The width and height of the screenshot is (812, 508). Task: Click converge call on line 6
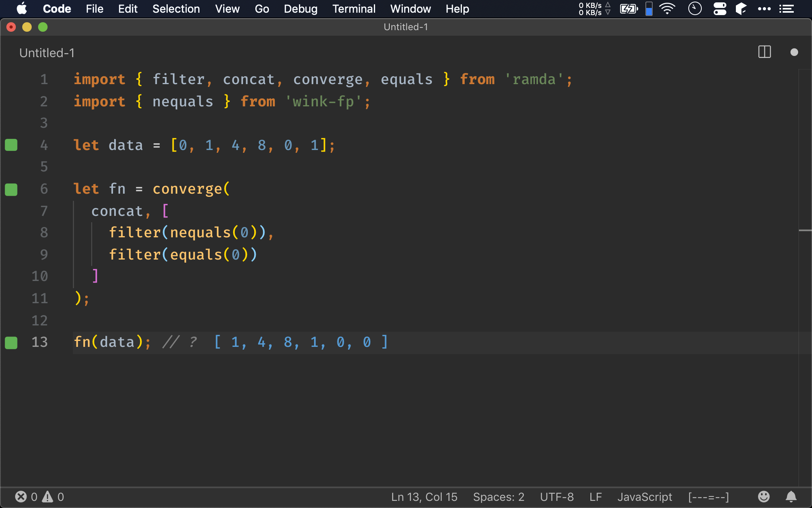click(x=187, y=189)
